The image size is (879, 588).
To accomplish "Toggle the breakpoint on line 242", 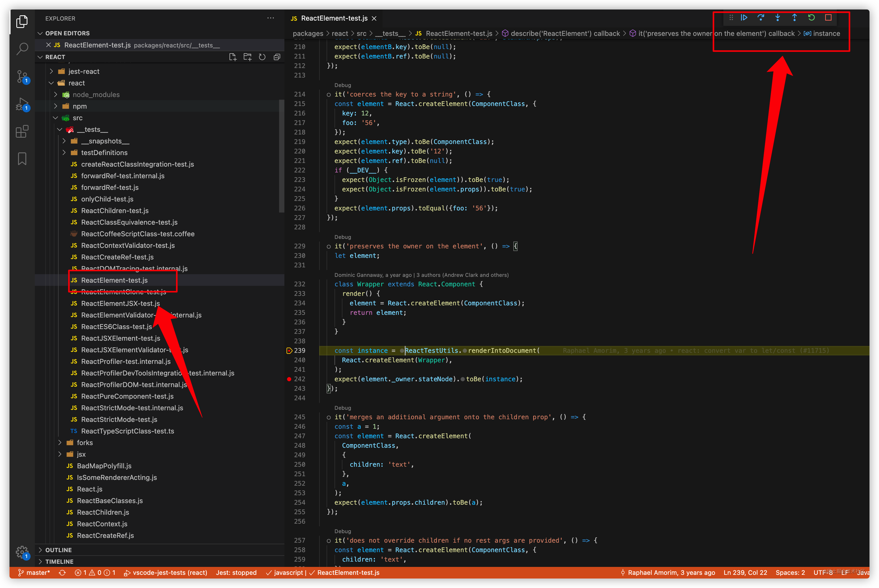I will tap(289, 379).
